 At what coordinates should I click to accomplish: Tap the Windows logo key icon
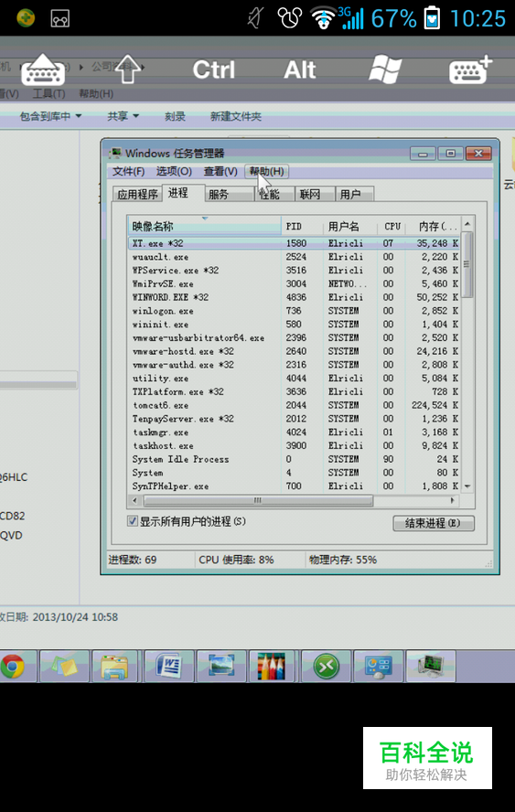[385, 69]
